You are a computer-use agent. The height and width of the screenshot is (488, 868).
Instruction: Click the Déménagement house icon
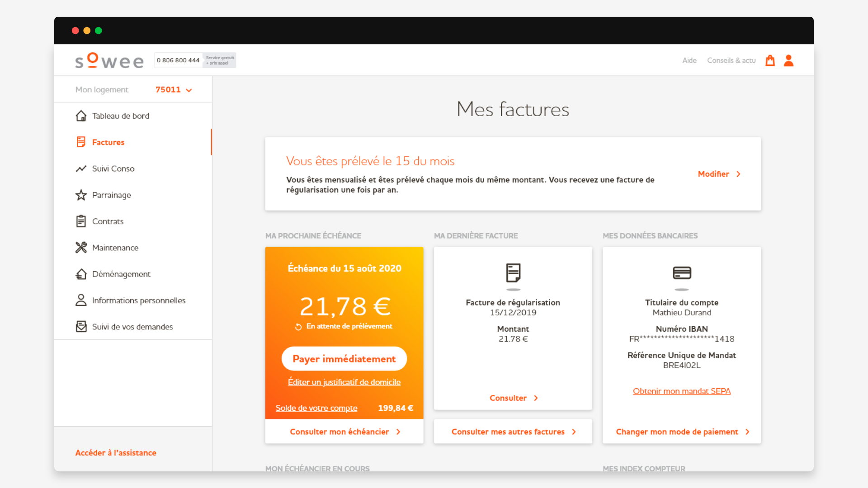pyautogui.click(x=81, y=274)
